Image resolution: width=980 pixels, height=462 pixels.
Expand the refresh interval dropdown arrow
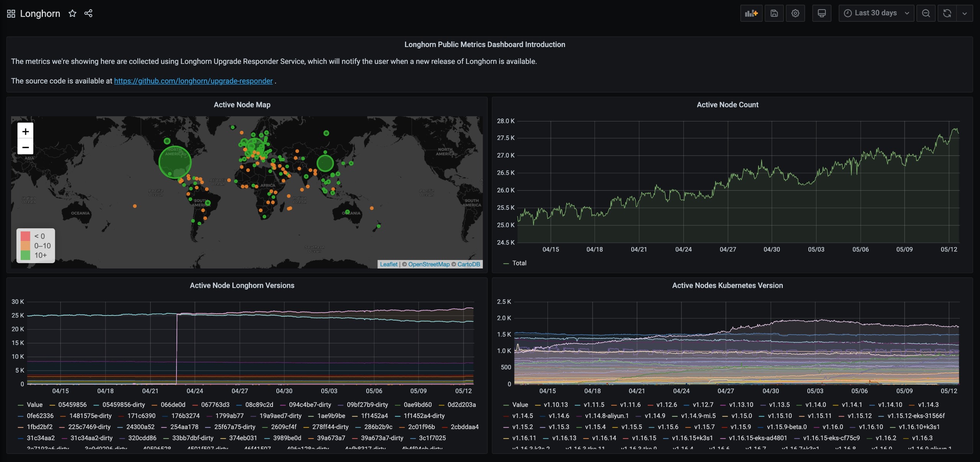point(965,13)
